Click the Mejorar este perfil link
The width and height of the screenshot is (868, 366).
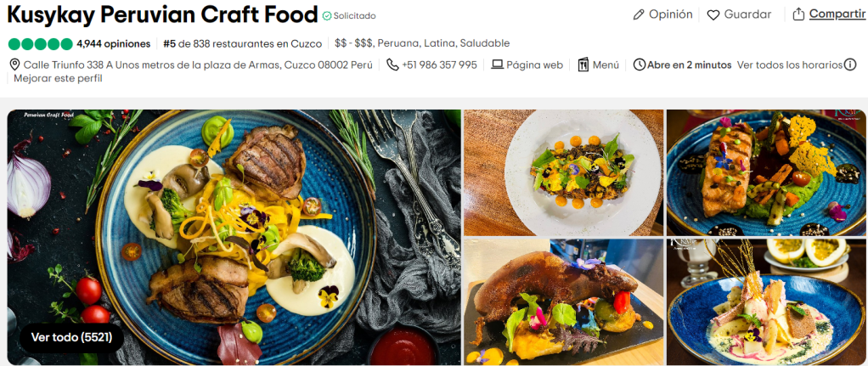click(58, 78)
